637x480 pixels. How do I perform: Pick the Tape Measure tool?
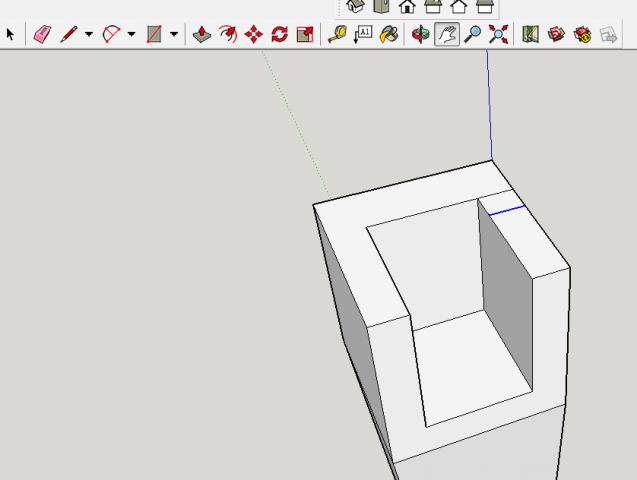[337, 34]
